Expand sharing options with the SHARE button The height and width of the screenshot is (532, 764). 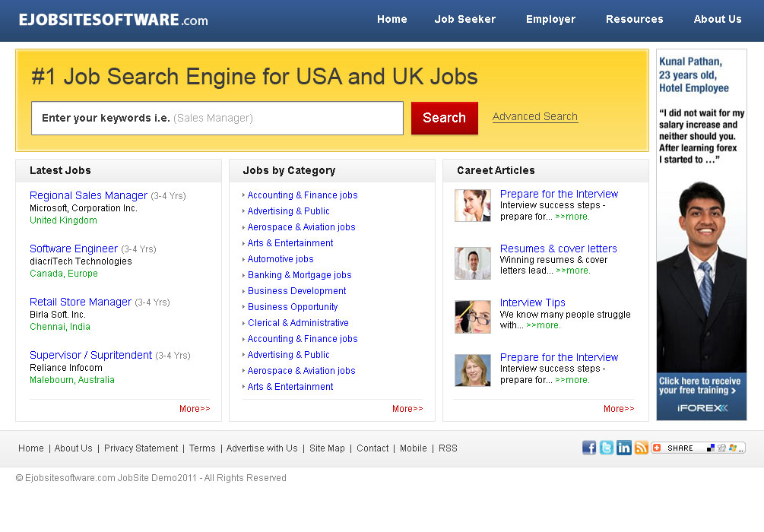pos(680,448)
